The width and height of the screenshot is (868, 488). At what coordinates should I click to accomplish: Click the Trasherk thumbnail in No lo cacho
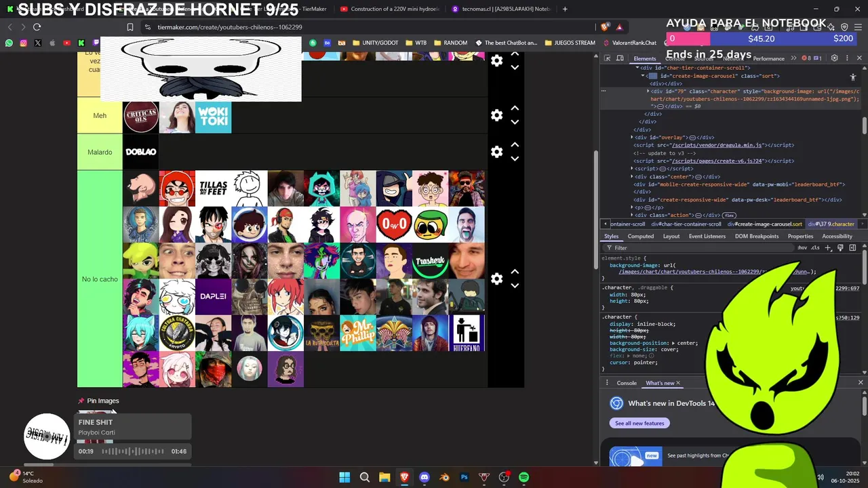[x=430, y=261]
